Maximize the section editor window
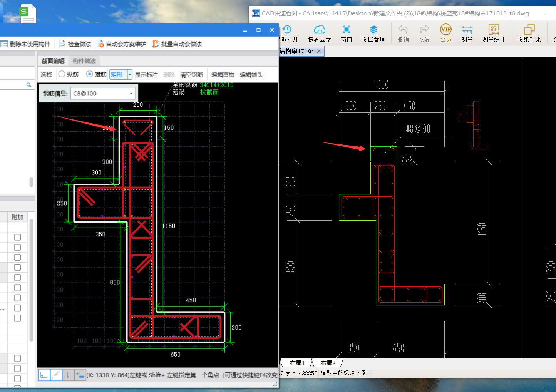Viewport: 556px width, 392px height. (258, 30)
